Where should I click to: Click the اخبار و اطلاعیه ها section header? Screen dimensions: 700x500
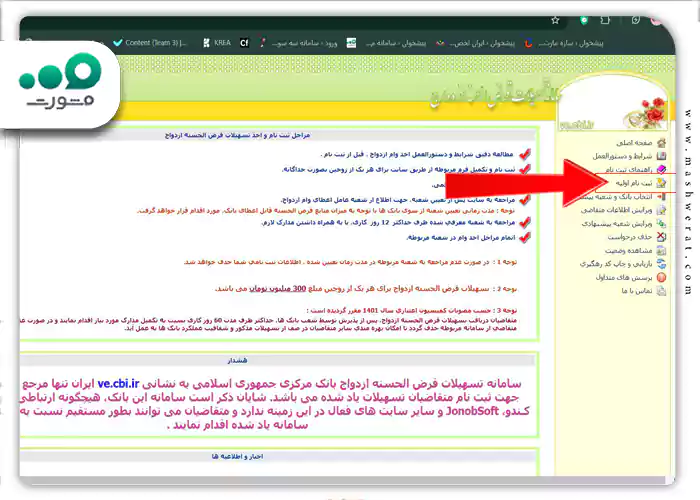pyautogui.click(x=238, y=457)
